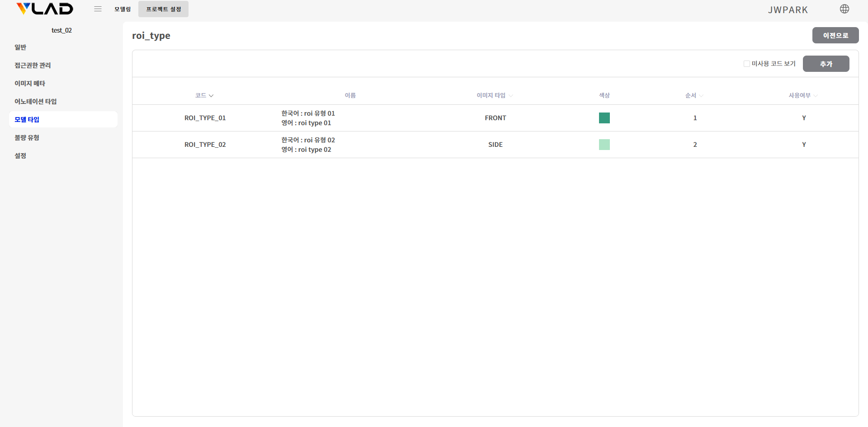Click the VLAD logo
The image size is (868, 427).
click(44, 9)
